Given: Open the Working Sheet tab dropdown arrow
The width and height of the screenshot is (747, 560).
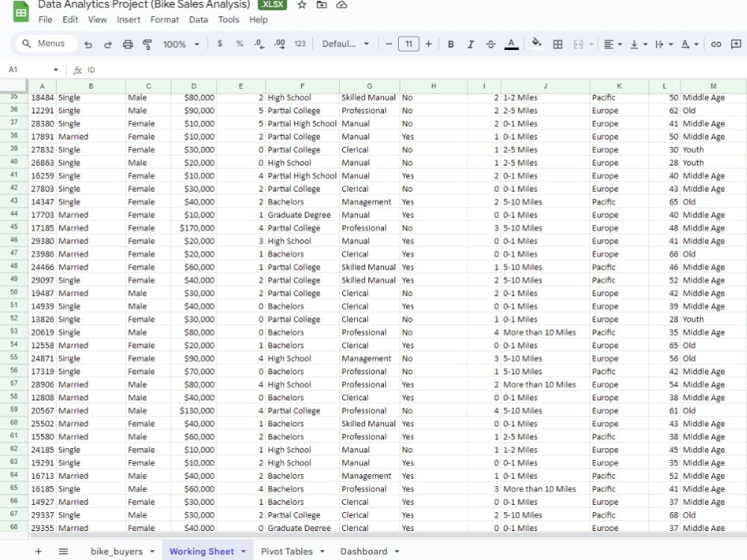Looking at the screenshot, I should (x=244, y=552).
